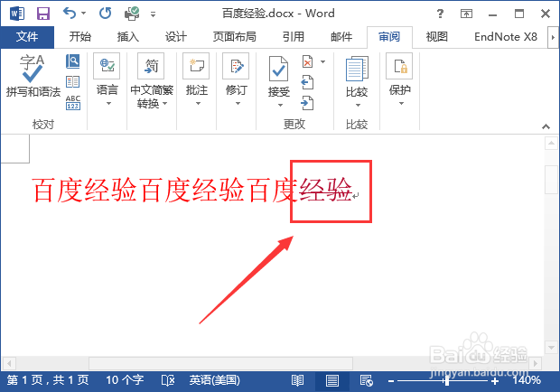
Task: Open word count via 10 个字
Action: pos(125,380)
